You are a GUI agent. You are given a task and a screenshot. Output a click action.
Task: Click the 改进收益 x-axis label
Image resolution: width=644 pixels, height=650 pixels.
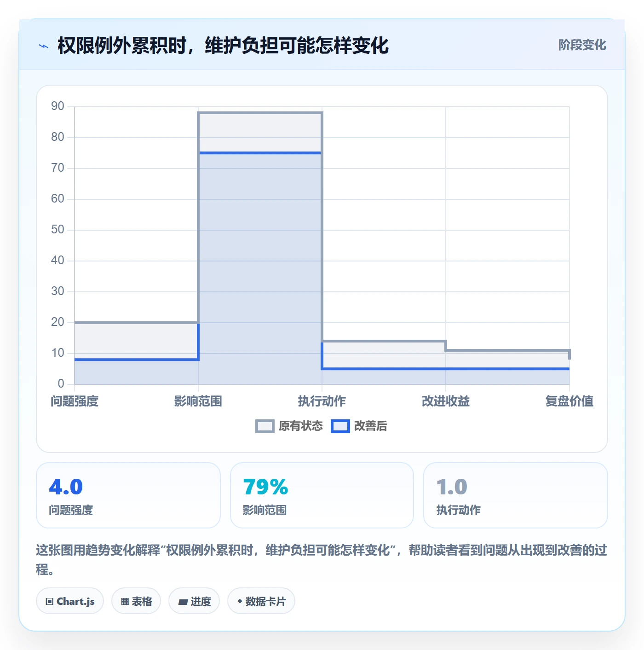(446, 401)
